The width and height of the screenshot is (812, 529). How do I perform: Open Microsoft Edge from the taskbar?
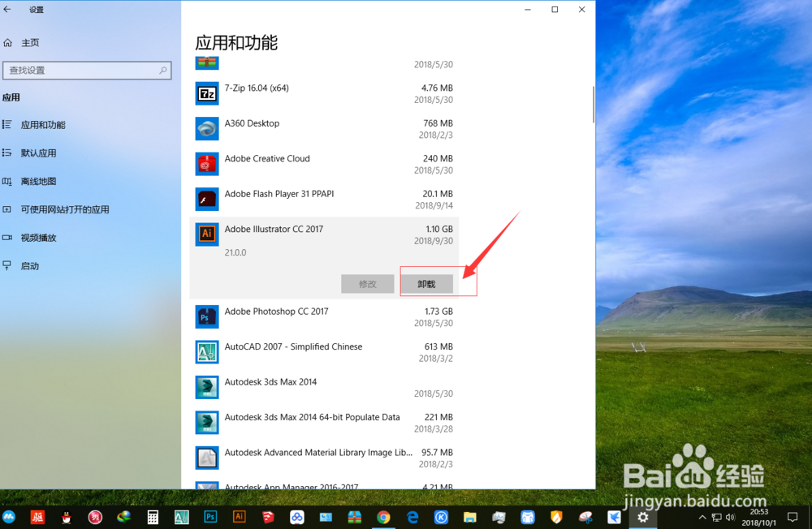(x=412, y=517)
